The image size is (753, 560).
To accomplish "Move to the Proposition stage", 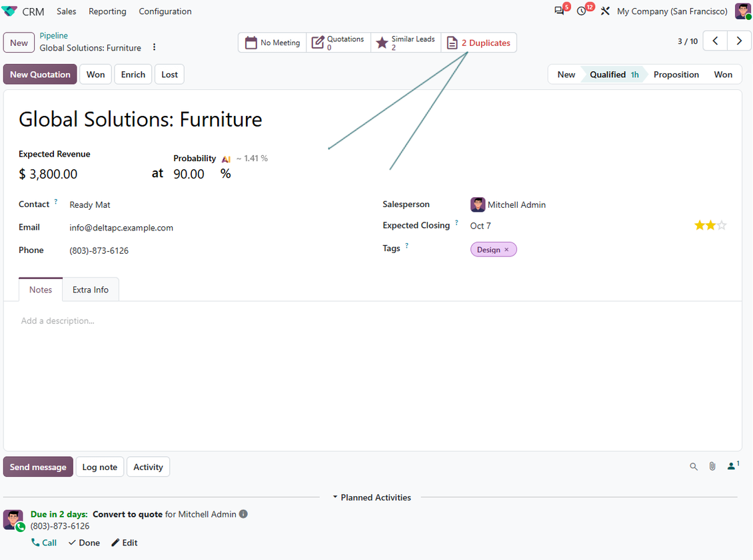I will 676,75.
